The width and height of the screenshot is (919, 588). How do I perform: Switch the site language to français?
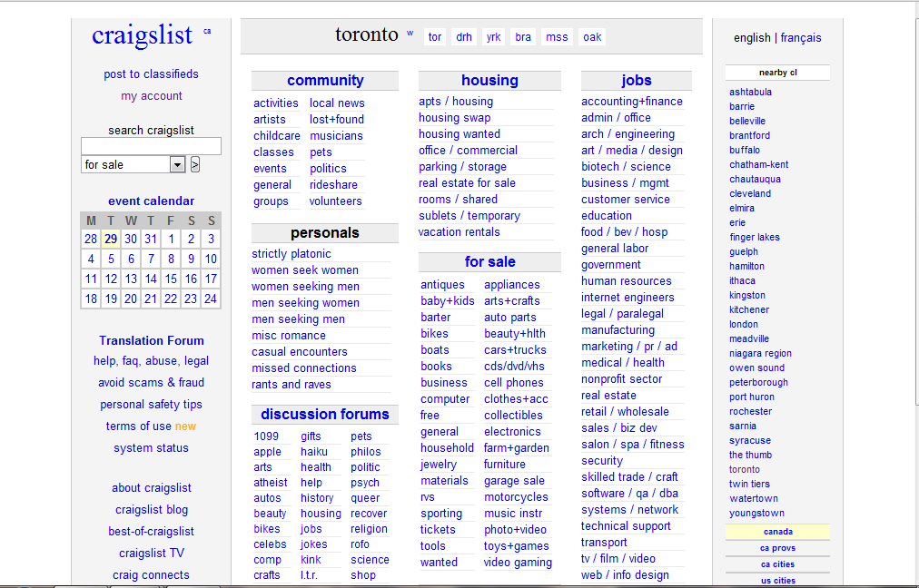click(x=801, y=37)
